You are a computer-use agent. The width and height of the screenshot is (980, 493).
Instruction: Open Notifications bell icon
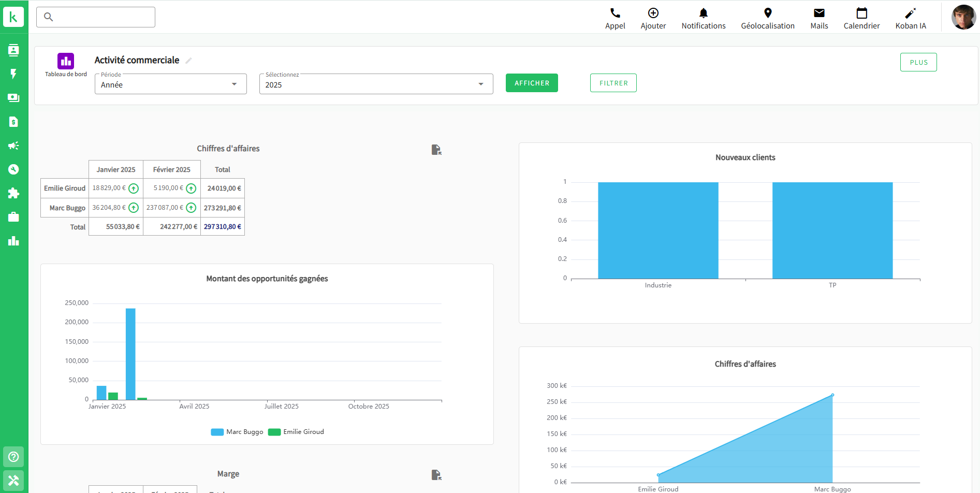coord(704,13)
